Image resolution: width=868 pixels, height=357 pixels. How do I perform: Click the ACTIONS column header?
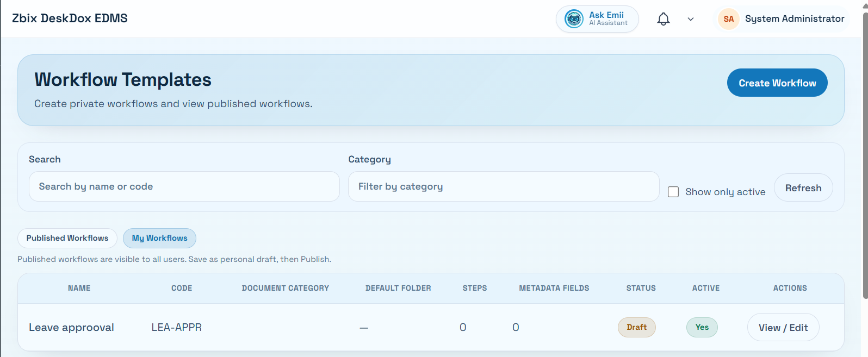coord(790,288)
